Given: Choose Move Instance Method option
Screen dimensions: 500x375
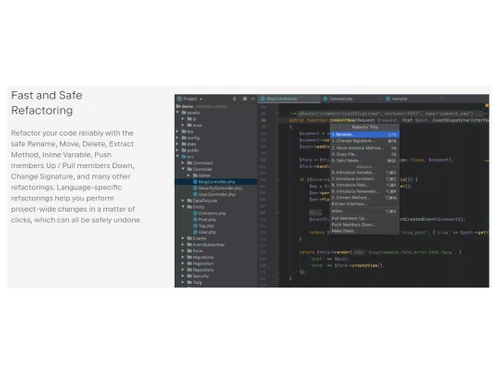Looking at the screenshot, I should [x=365, y=148].
